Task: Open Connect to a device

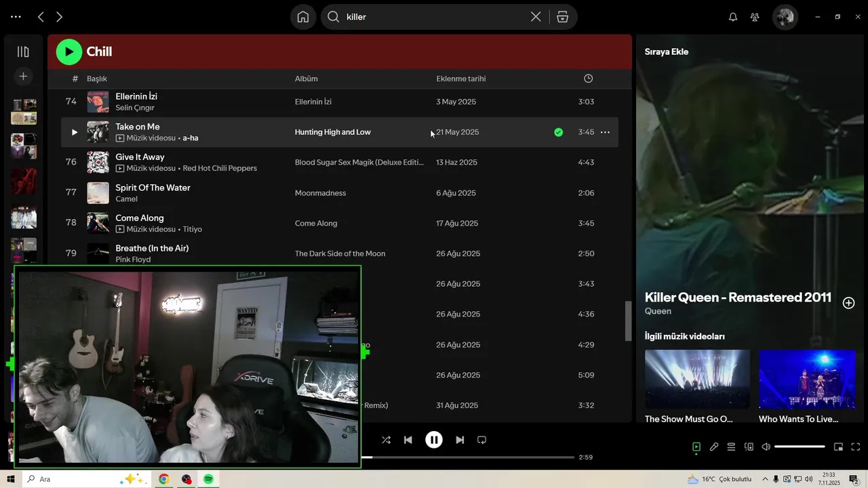Action: coord(749,447)
